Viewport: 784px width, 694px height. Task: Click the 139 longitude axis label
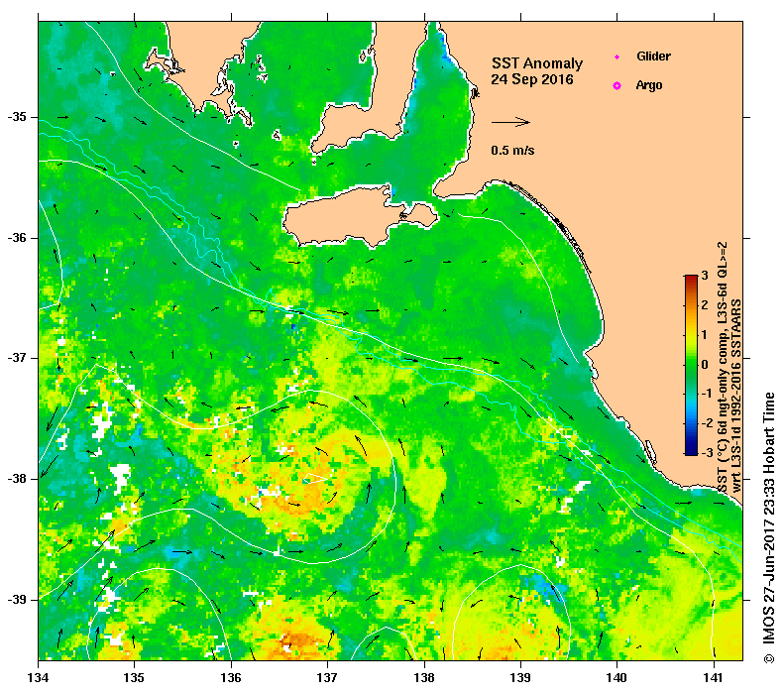pos(521,678)
